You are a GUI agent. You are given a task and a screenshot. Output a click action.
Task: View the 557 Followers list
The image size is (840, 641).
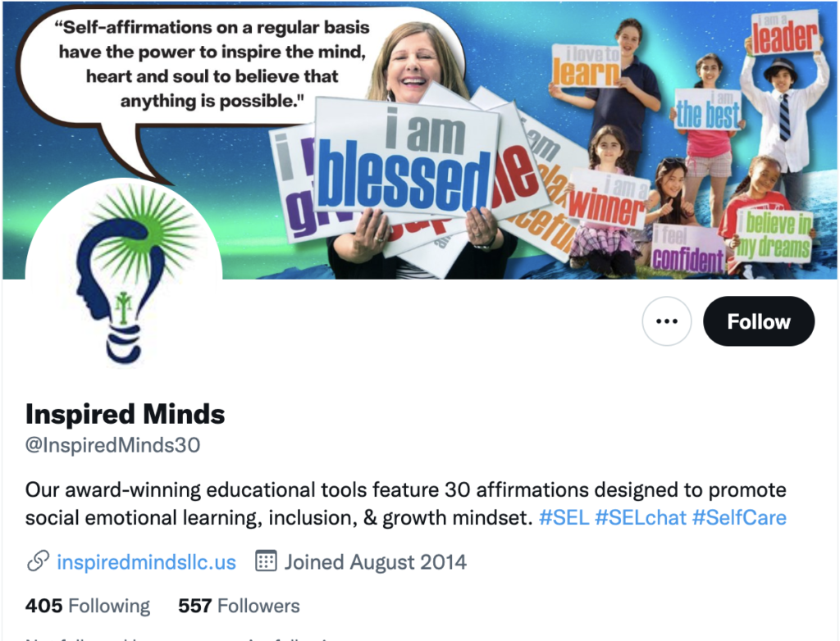pos(239,606)
